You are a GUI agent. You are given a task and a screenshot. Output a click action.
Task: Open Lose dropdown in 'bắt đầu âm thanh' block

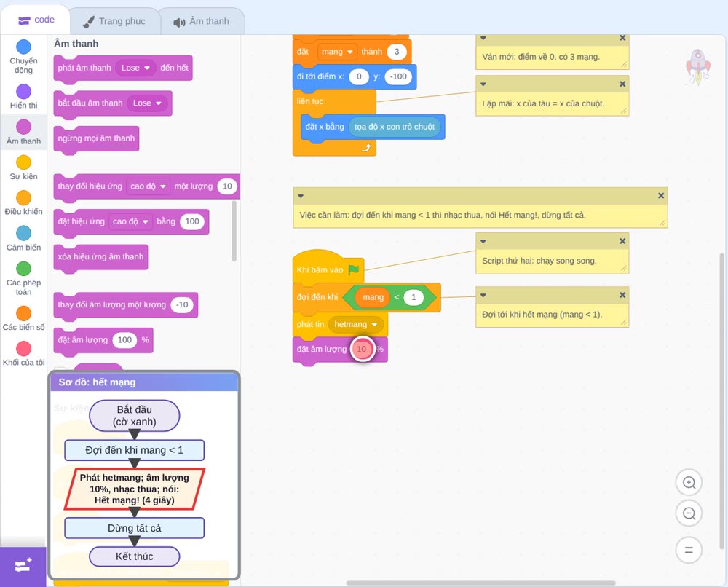[x=147, y=103]
